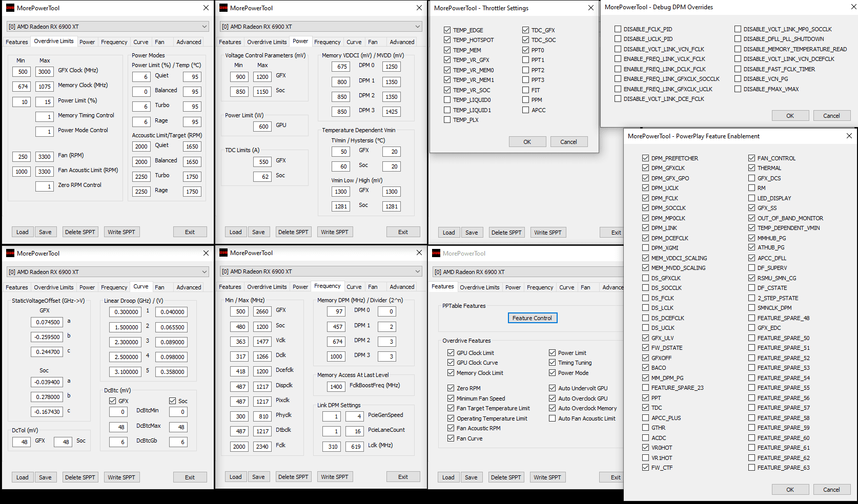This screenshot has width=858, height=504.
Task: Toggle DPM_PREFETCHER feature checkbox
Action: [x=645, y=158]
